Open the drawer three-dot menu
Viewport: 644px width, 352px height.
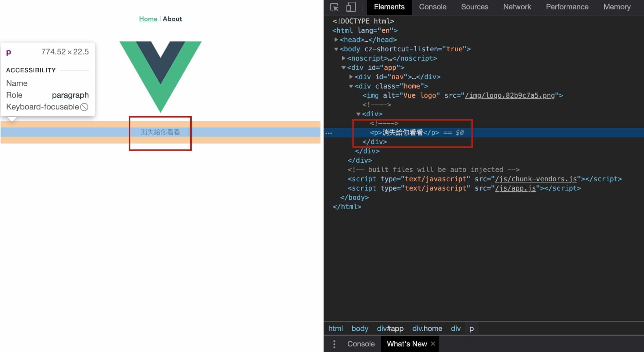pyautogui.click(x=334, y=344)
